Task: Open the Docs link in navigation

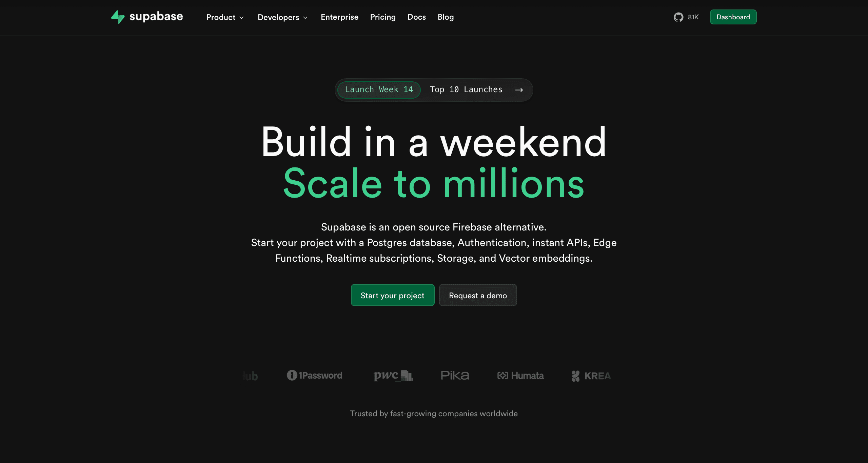Action: tap(417, 17)
